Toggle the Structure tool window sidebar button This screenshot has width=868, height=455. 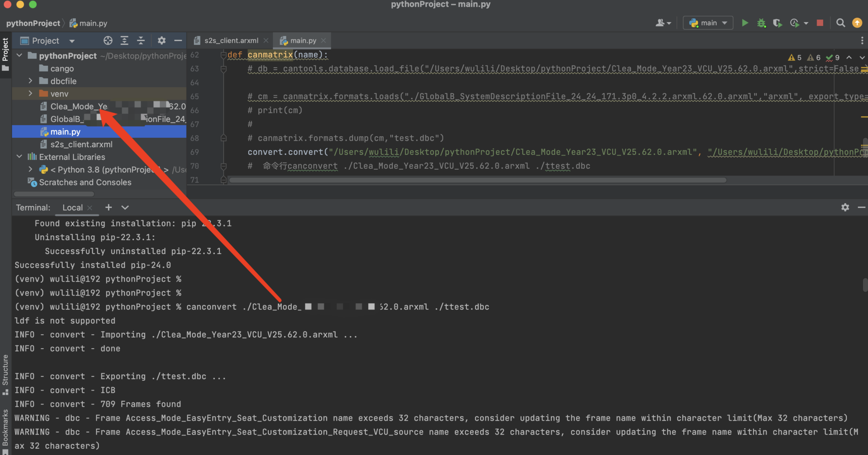[x=6, y=373]
